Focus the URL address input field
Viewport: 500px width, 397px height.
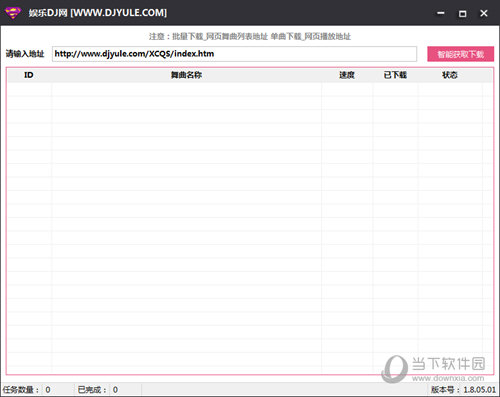point(234,54)
